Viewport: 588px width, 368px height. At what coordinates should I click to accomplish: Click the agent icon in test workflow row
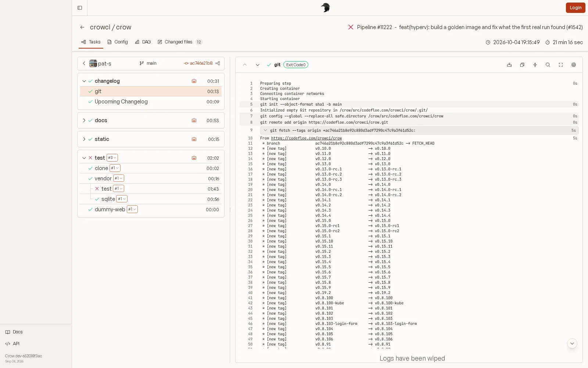194,158
